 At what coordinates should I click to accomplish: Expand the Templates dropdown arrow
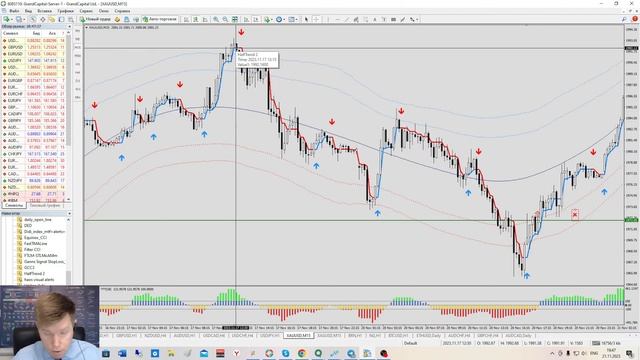tap(297, 19)
